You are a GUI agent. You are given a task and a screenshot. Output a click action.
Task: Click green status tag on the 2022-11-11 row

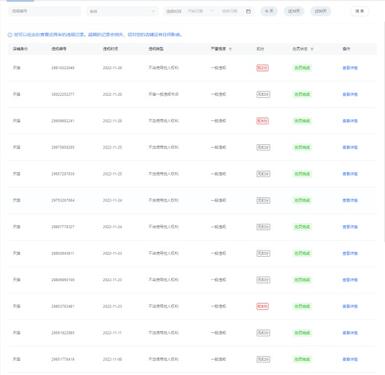tap(302, 333)
